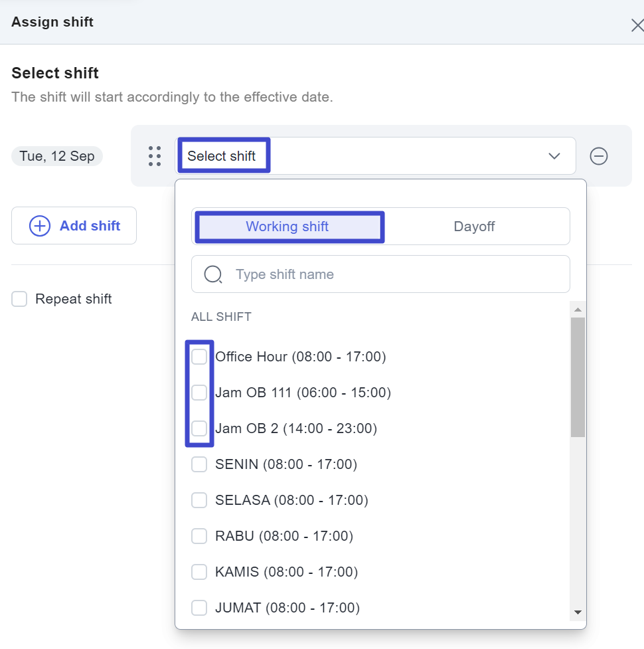Click scrollbar down arrow in shift list
Image resolution: width=644 pixels, height=649 pixels.
(578, 612)
